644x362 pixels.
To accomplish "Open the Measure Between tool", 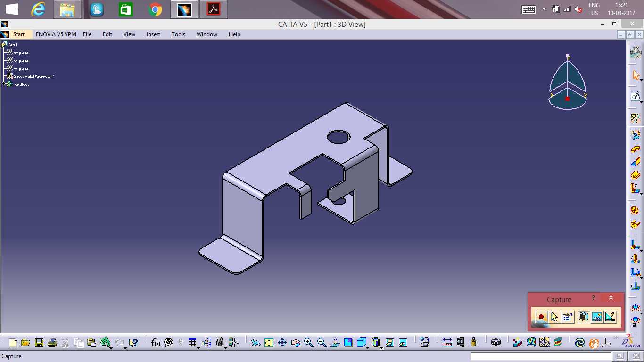I will 447,343.
